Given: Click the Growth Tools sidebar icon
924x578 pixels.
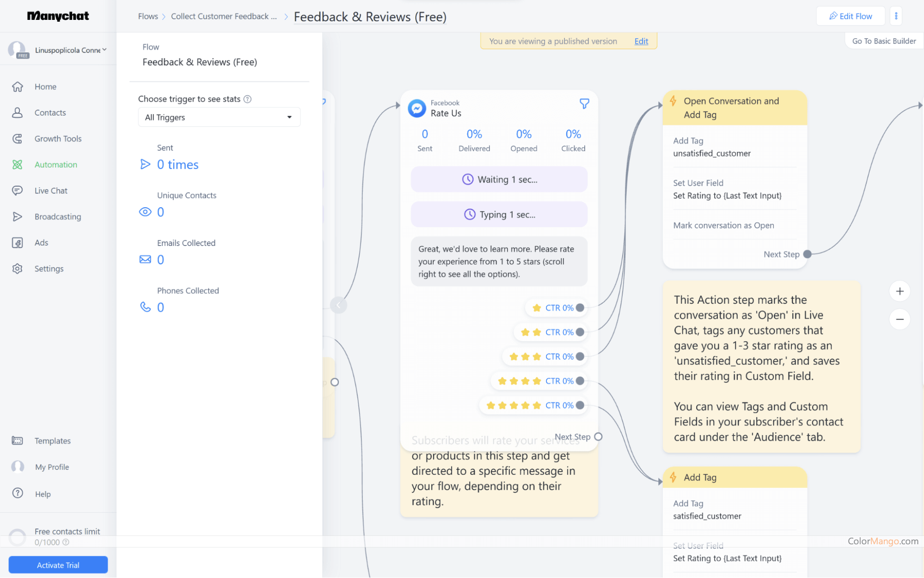Looking at the screenshot, I should 18,139.
